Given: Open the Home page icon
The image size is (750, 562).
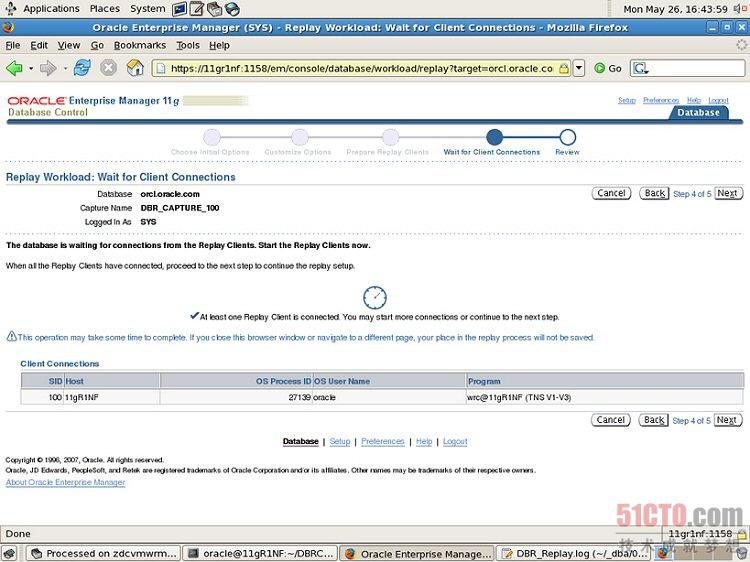Looking at the screenshot, I should 135,68.
